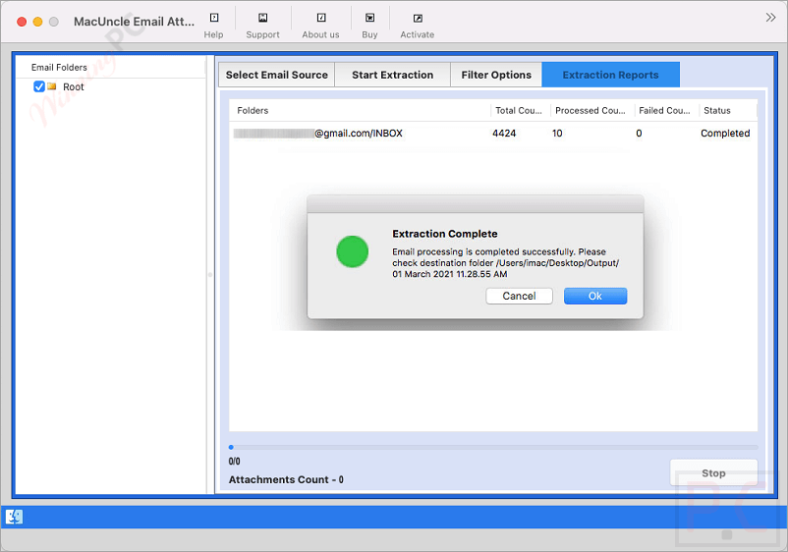Click the Finder icon in bottom bar
This screenshot has width=788, height=552.
[x=14, y=516]
